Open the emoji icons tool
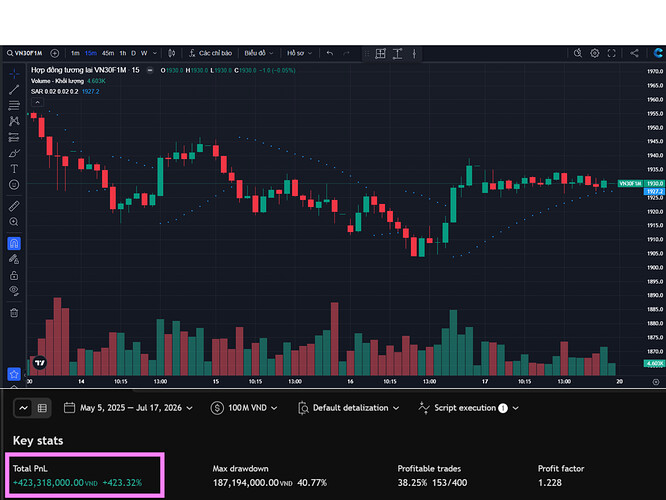 click(x=14, y=185)
